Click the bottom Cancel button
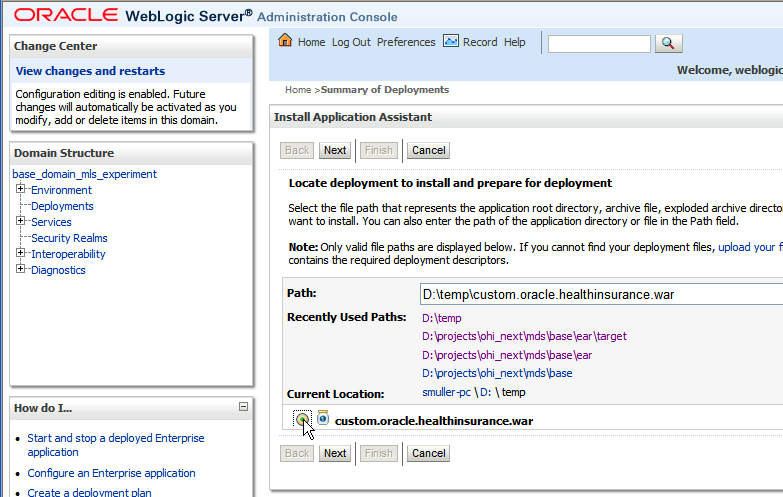The height and width of the screenshot is (497, 783). click(428, 454)
